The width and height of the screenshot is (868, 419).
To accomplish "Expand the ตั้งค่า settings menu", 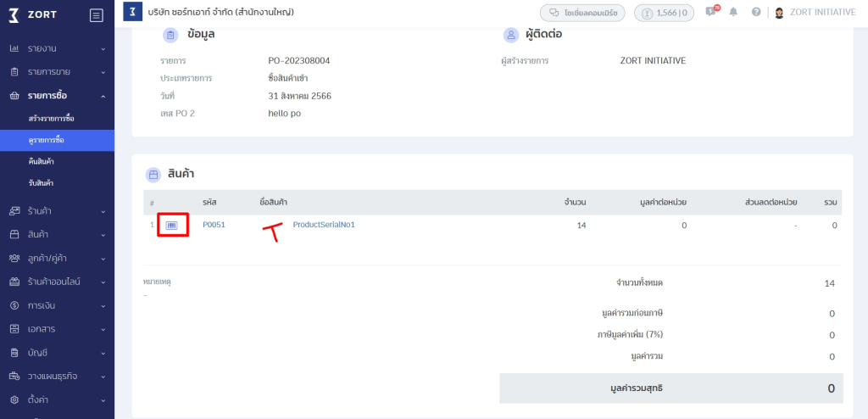I will click(x=57, y=399).
